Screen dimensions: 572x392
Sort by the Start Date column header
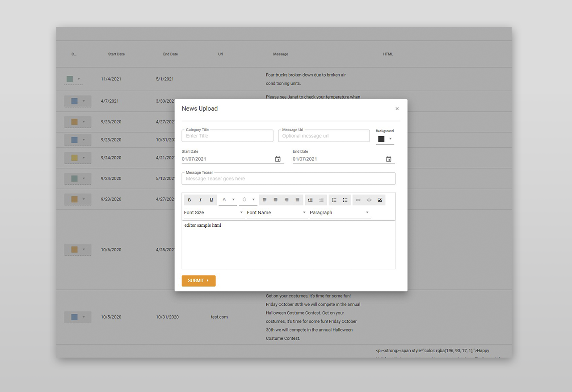tap(116, 54)
